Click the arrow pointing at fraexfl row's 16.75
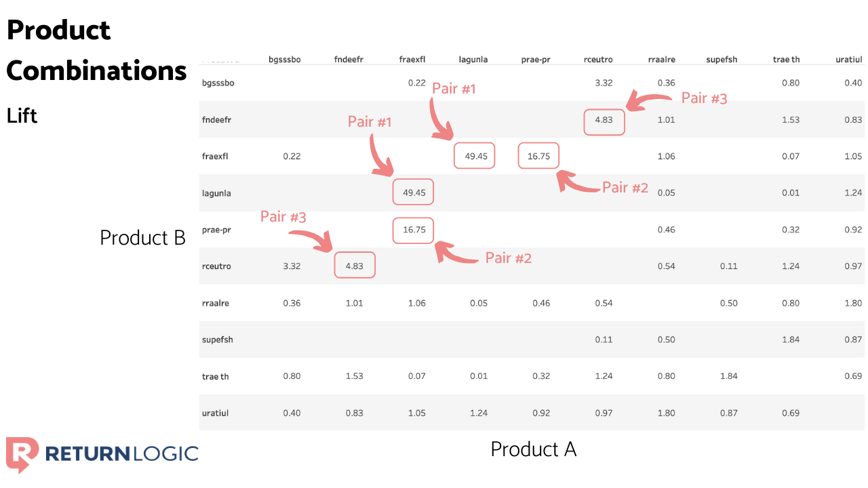This screenshot has width=868, height=488. pos(577,182)
